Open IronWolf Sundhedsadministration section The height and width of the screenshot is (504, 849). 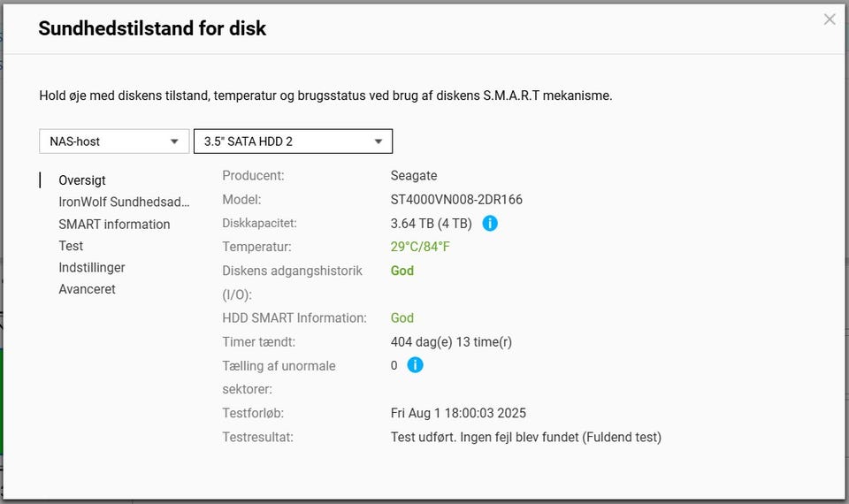[124, 202]
